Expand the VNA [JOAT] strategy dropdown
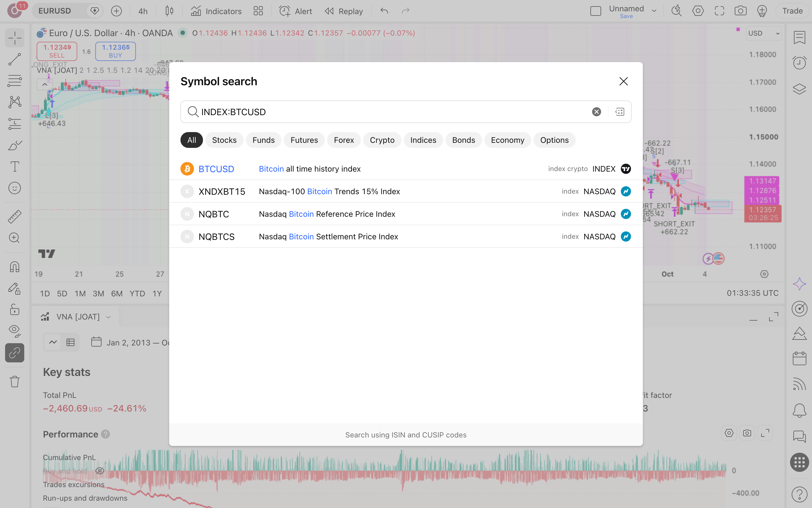 108,317
